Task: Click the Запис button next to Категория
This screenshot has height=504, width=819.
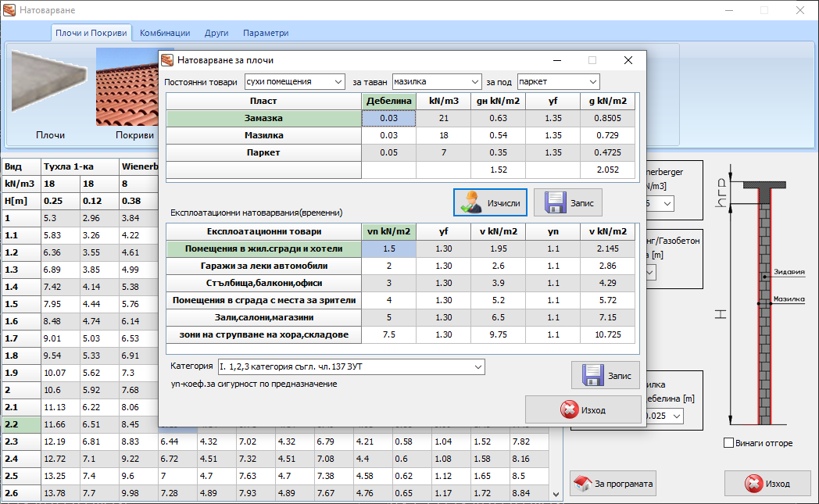Action: (606, 375)
